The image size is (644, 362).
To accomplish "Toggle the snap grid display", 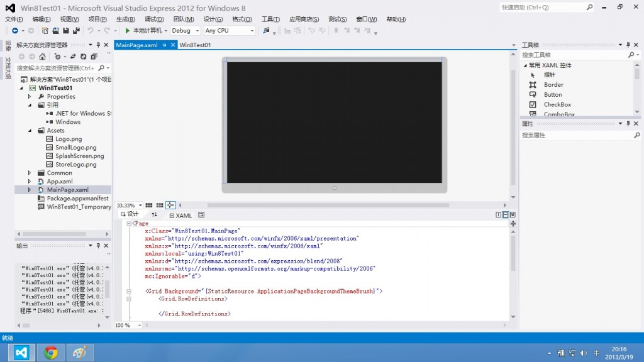I will (149, 204).
